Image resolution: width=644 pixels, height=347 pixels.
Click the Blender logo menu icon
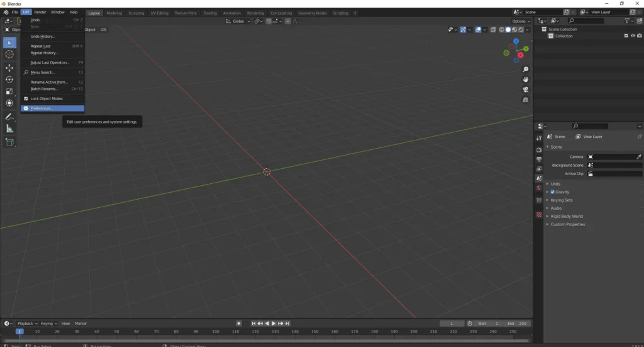pyautogui.click(x=6, y=13)
